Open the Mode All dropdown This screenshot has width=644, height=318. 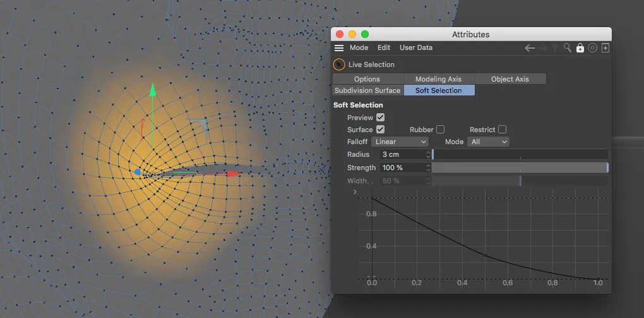(488, 142)
